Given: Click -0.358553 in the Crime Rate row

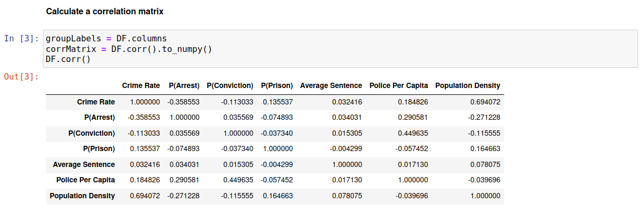Looking at the screenshot, I should [183, 102].
